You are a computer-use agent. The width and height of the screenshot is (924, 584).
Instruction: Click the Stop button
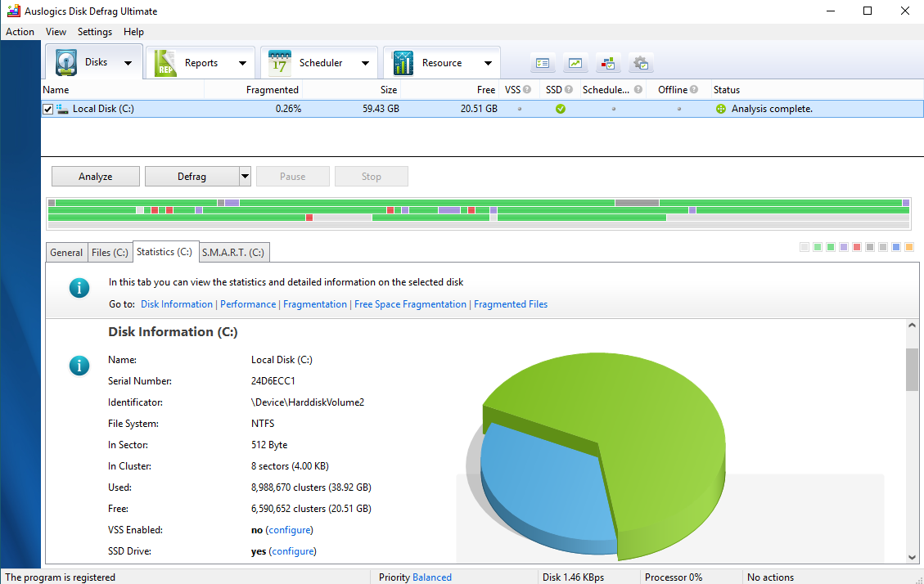pos(372,176)
